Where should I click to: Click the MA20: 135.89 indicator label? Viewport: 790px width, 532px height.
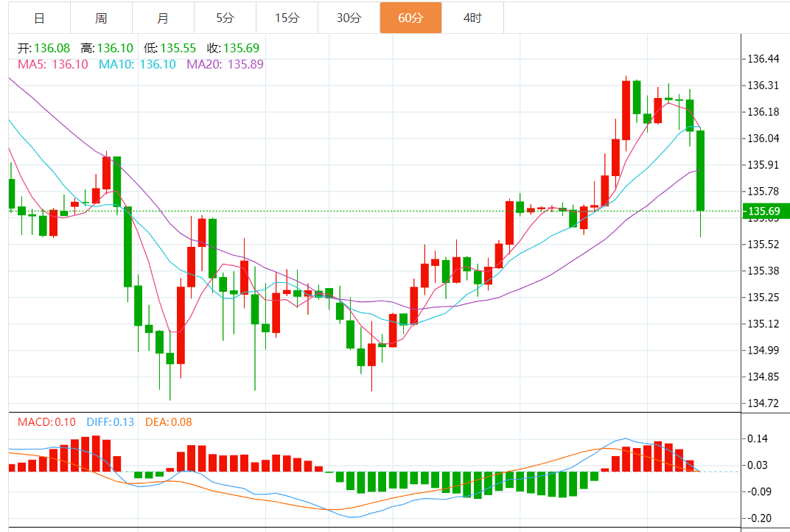tap(226, 65)
